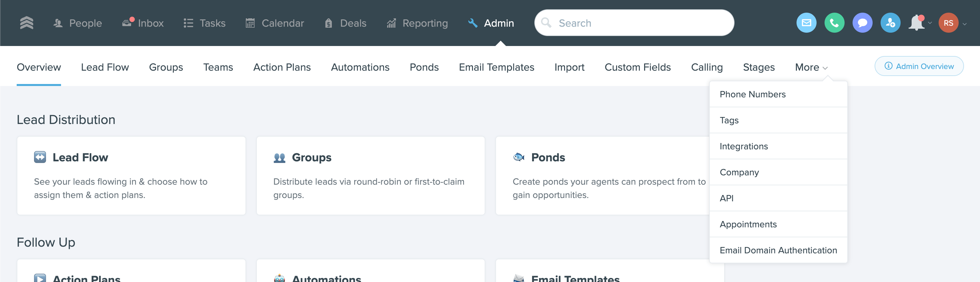Click the Ponds fish icon

(x=519, y=157)
